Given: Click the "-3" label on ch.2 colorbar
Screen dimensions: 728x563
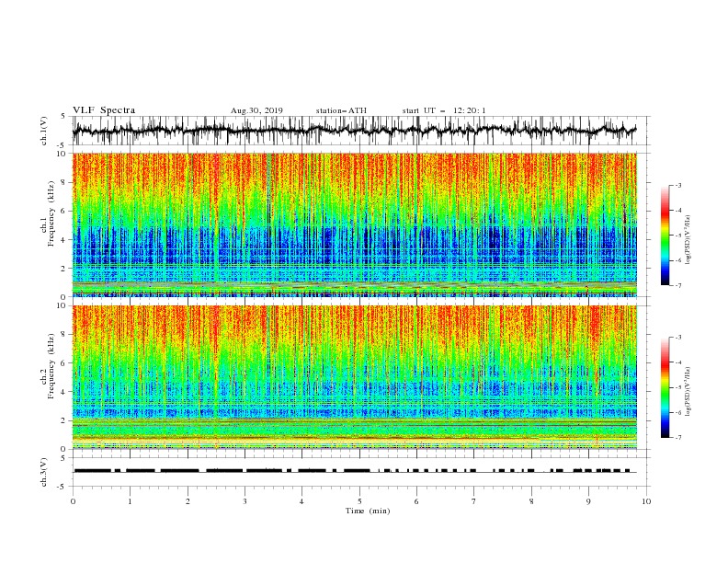Looking at the screenshot, I should (678, 338).
